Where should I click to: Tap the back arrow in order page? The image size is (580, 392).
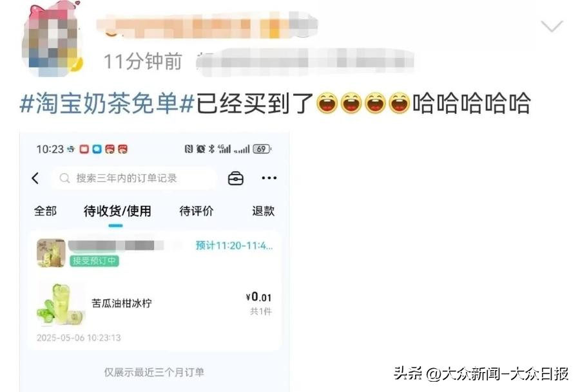tap(35, 178)
